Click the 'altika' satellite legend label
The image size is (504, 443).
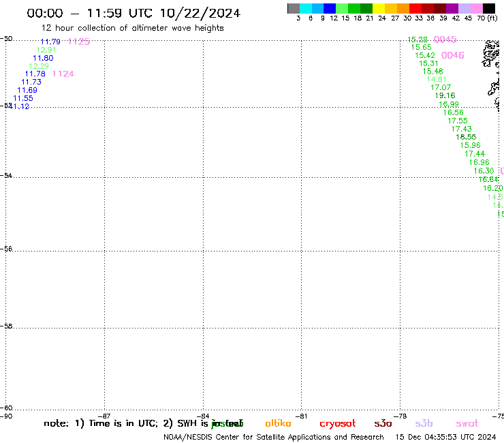278,423
